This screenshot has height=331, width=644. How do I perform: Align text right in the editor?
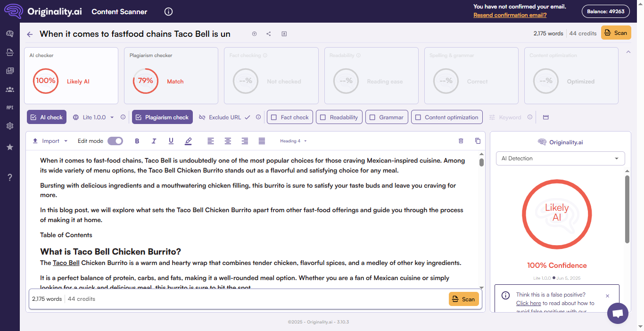[x=245, y=141]
